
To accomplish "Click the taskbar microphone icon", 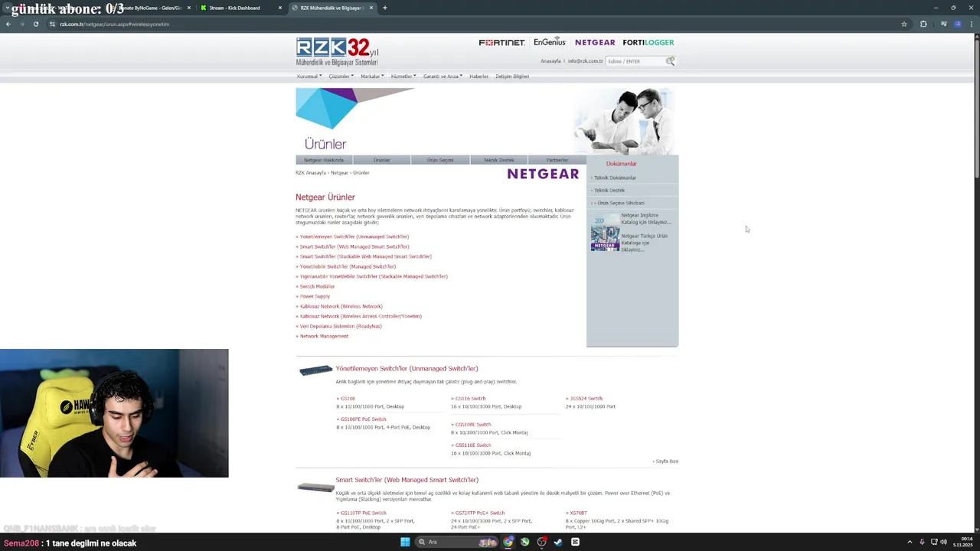I will (922, 542).
